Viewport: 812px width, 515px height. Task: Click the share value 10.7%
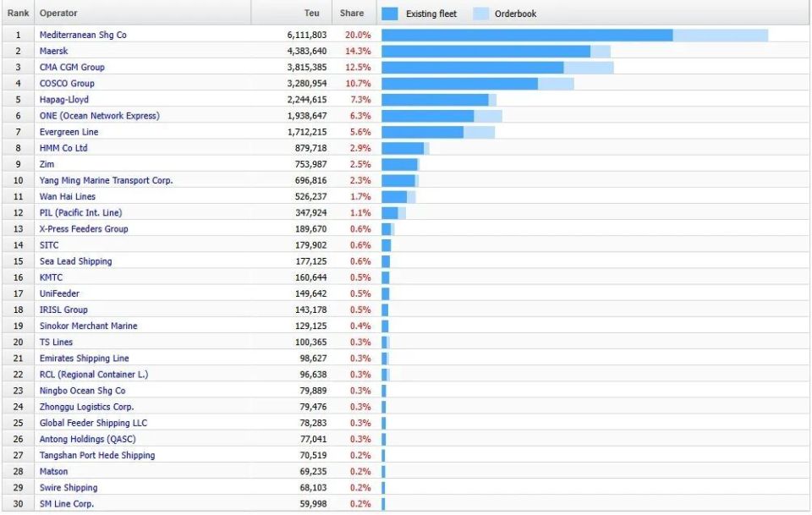coord(359,84)
